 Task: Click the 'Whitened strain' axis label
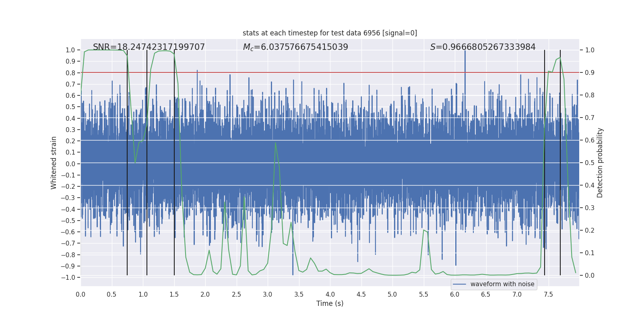click(x=54, y=163)
